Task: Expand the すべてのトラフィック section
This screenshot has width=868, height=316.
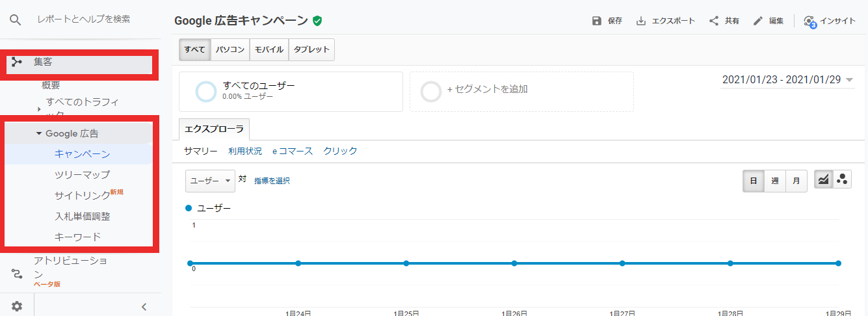Action: click(39, 109)
